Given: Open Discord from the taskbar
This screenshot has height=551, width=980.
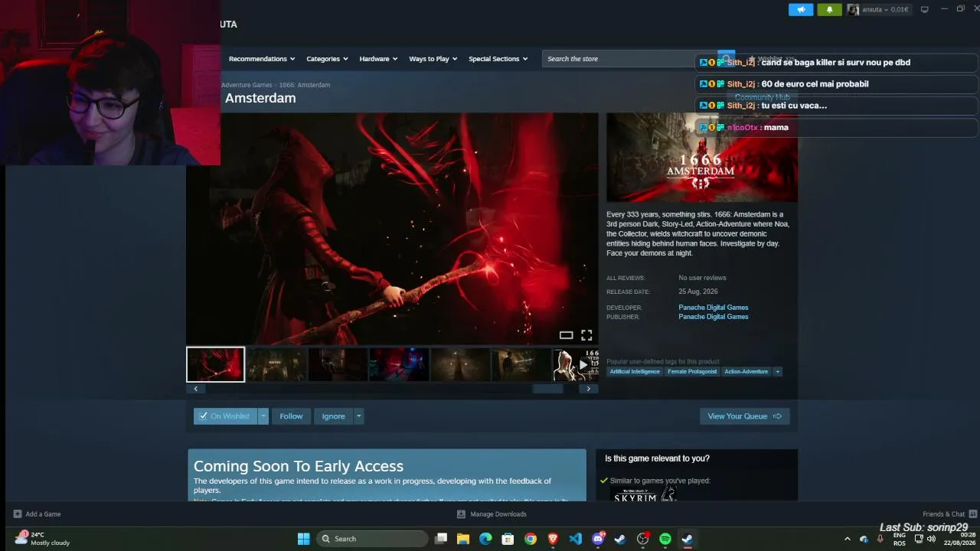Looking at the screenshot, I should 598,539.
